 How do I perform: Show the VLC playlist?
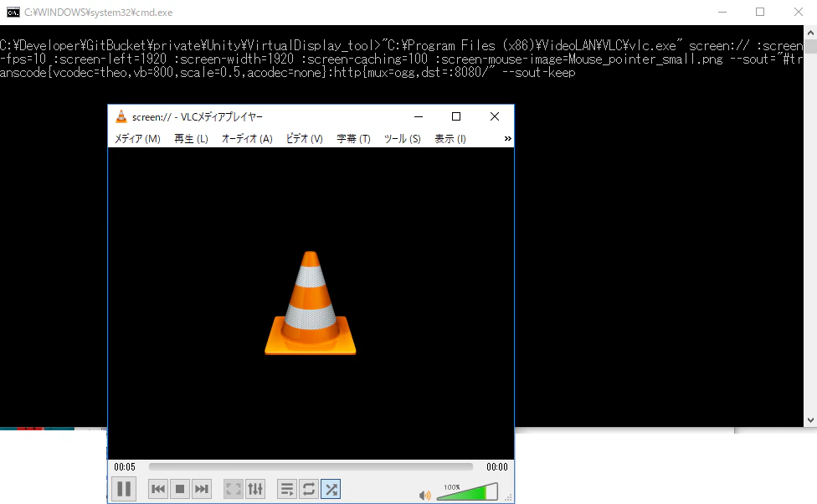(286, 489)
